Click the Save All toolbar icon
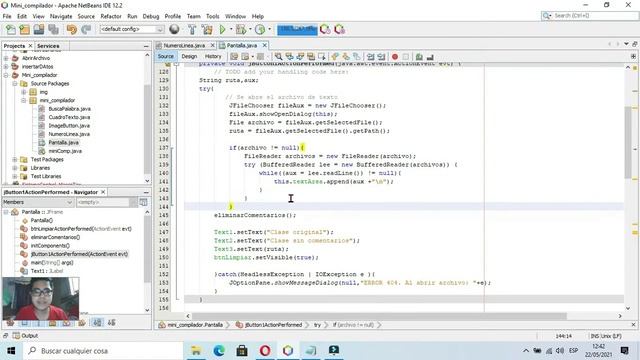 [53, 29]
